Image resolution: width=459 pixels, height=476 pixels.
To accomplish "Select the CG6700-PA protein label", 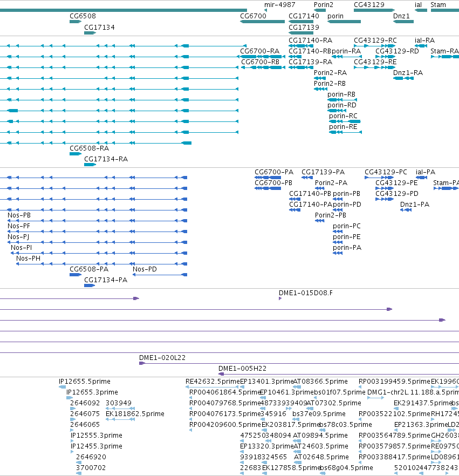I will click(x=274, y=172).
